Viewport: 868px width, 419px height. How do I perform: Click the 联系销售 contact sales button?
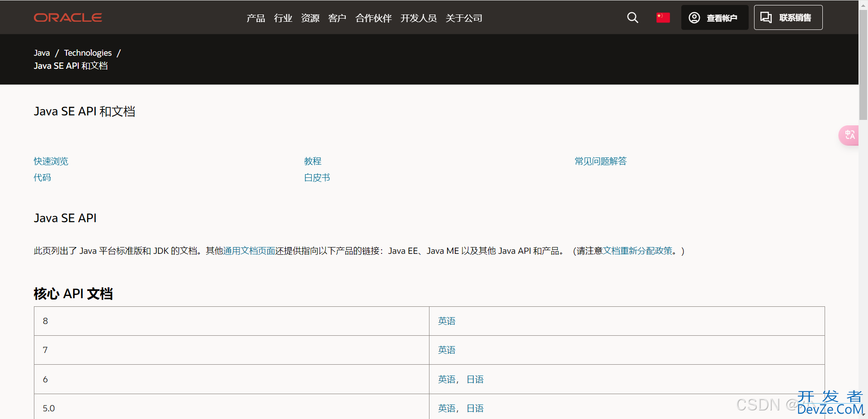coord(788,18)
